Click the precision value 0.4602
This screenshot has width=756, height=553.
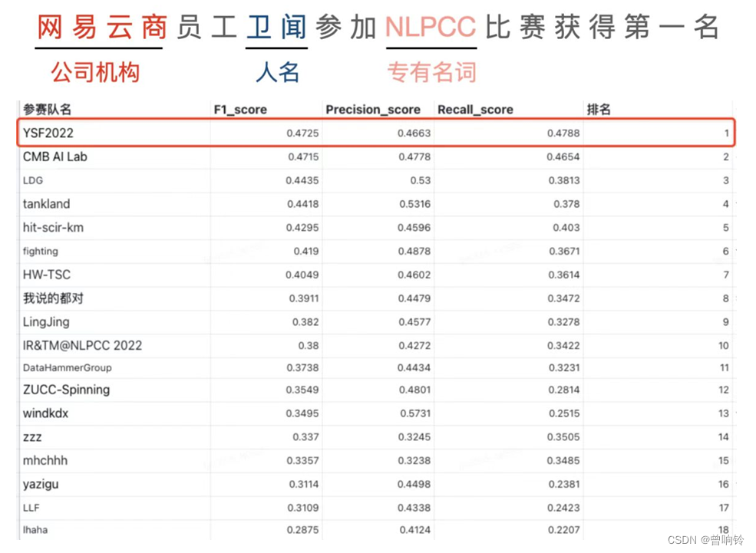coord(414,275)
